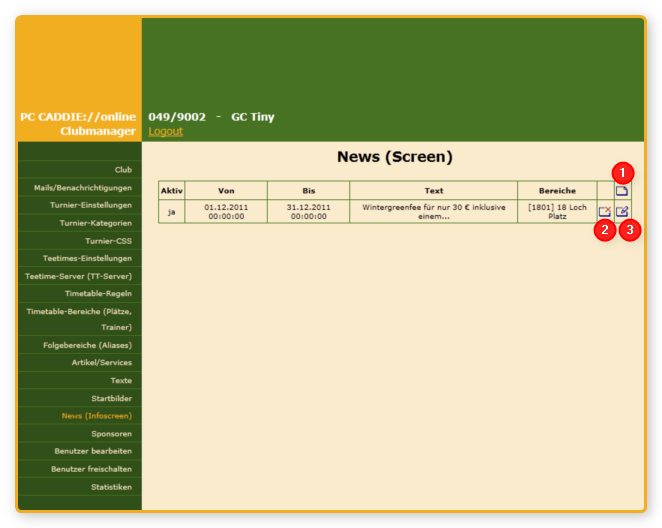662x528 pixels.
Task: Click the 049/9002 club number
Action: pyautogui.click(x=177, y=117)
